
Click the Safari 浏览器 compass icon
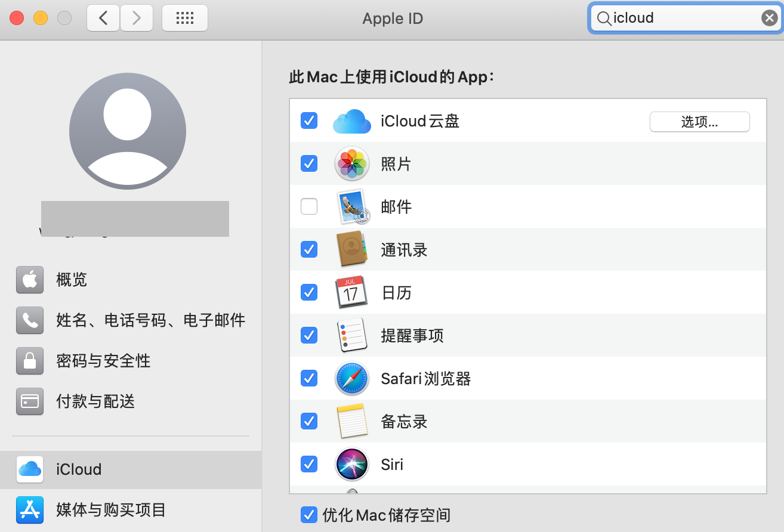click(x=351, y=378)
